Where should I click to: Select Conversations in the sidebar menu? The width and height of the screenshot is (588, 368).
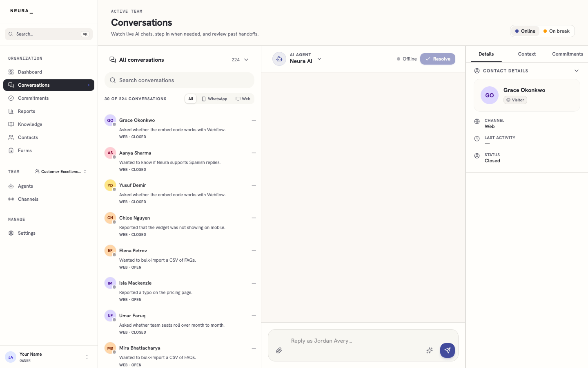(49, 85)
